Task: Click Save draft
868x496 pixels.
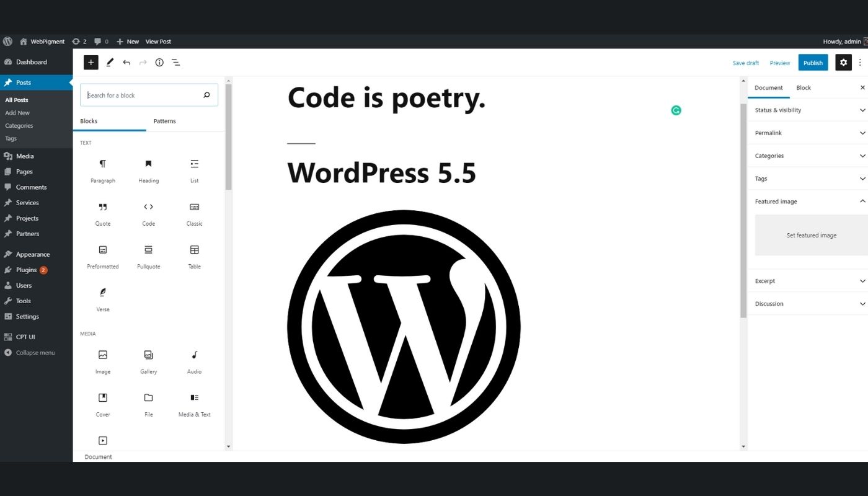Action: pyautogui.click(x=746, y=63)
